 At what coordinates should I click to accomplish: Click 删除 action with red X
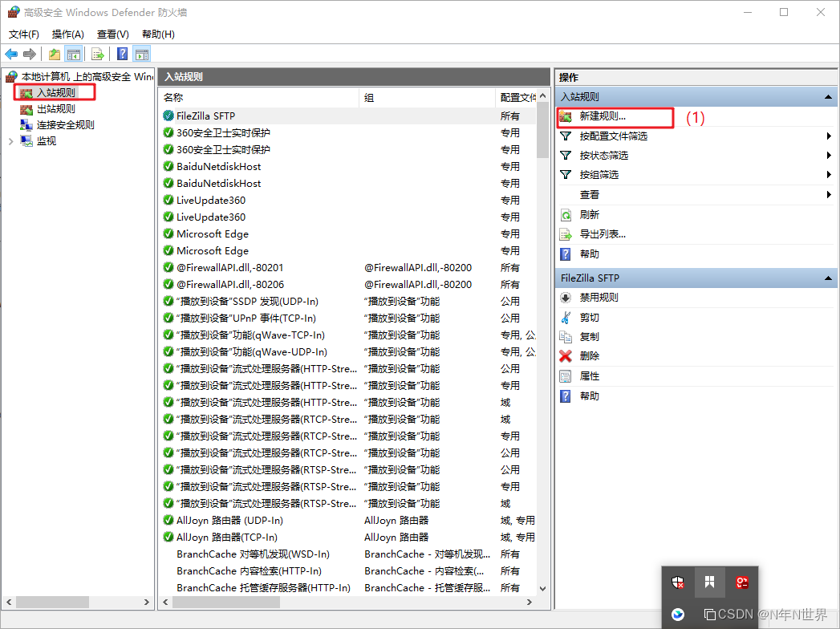pos(590,356)
